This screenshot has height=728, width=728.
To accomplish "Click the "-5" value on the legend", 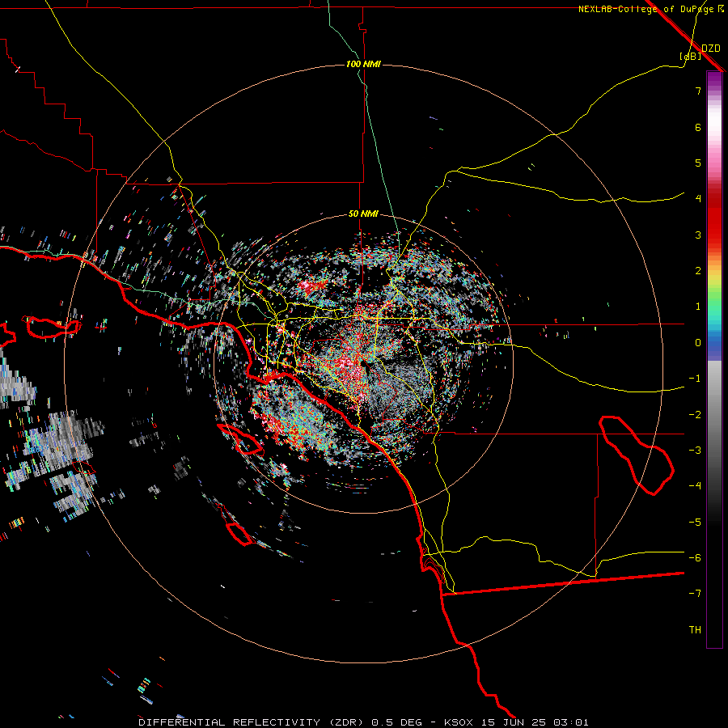I will tap(695, 522).
